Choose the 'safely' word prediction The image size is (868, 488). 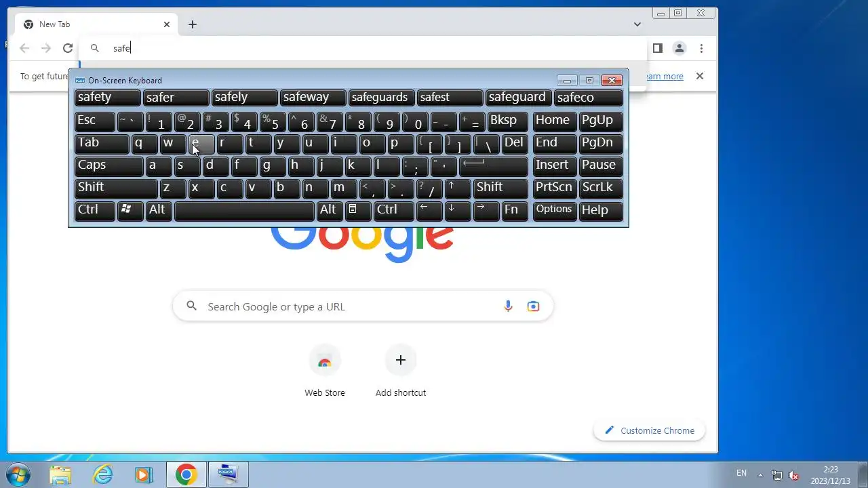244,98
